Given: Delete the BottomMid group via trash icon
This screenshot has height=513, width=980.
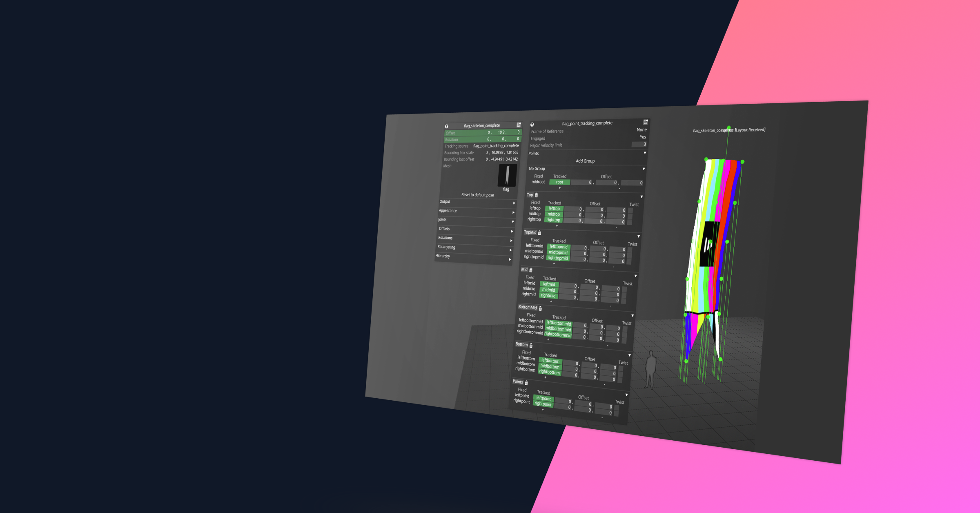Looking at the screenshot, I should [540, 308].
